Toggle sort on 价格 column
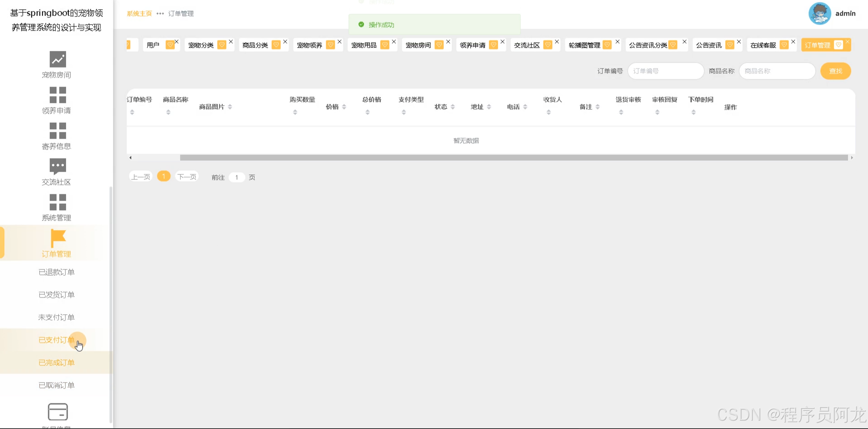 click(x=344, y=107)
